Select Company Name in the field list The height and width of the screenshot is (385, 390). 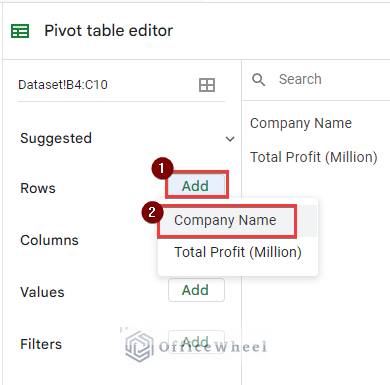[x=301, y=123]
